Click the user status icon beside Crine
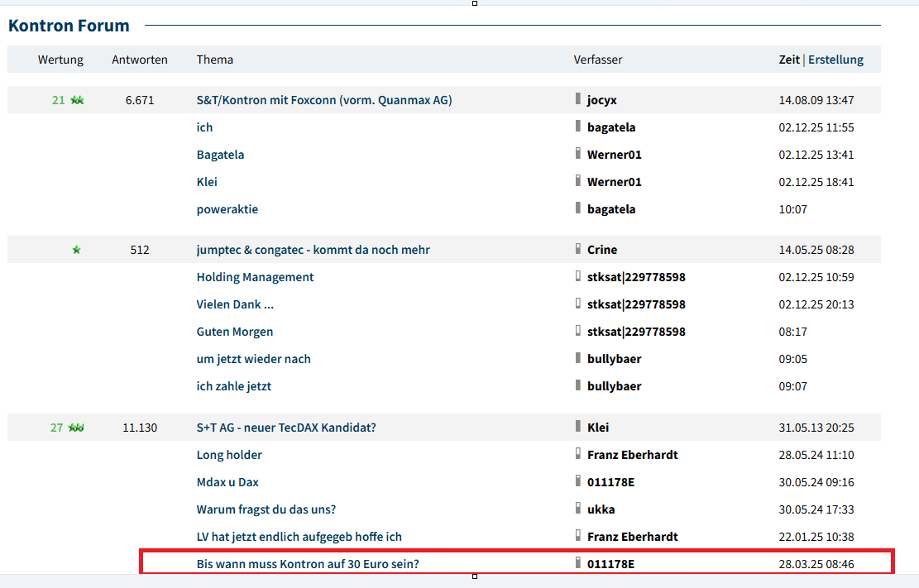The image size is (919, 588). (578, 249)
